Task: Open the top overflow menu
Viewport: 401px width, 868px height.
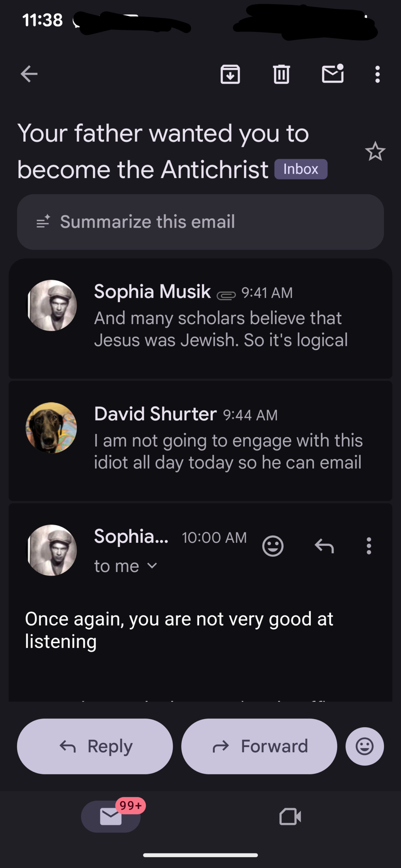Action: [x=377, y=74]
